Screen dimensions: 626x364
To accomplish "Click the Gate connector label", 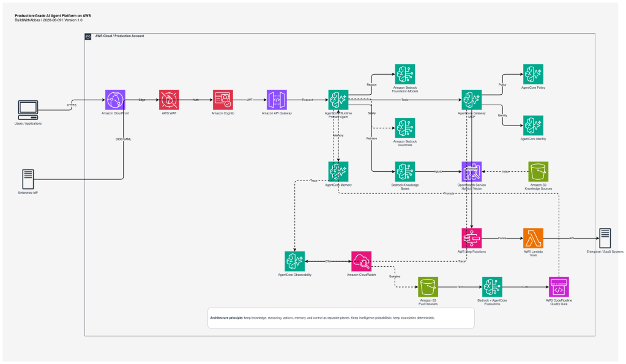I will coord(526,287).
